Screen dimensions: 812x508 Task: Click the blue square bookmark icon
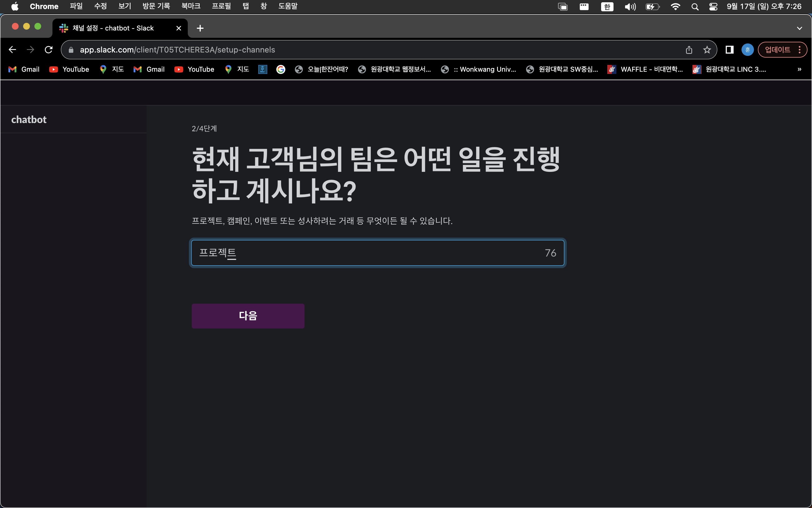coord(263,69)
